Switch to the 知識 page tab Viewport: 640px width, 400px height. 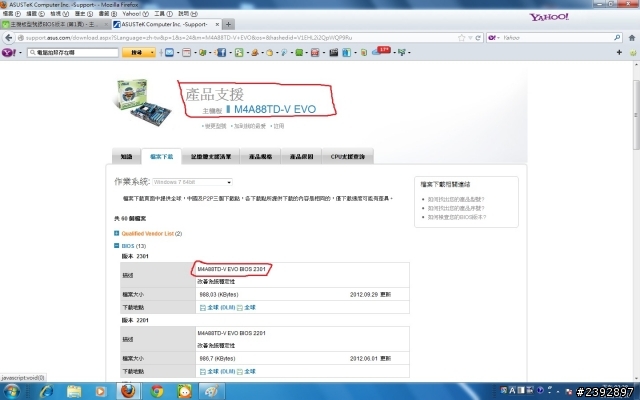coord(127,157)
